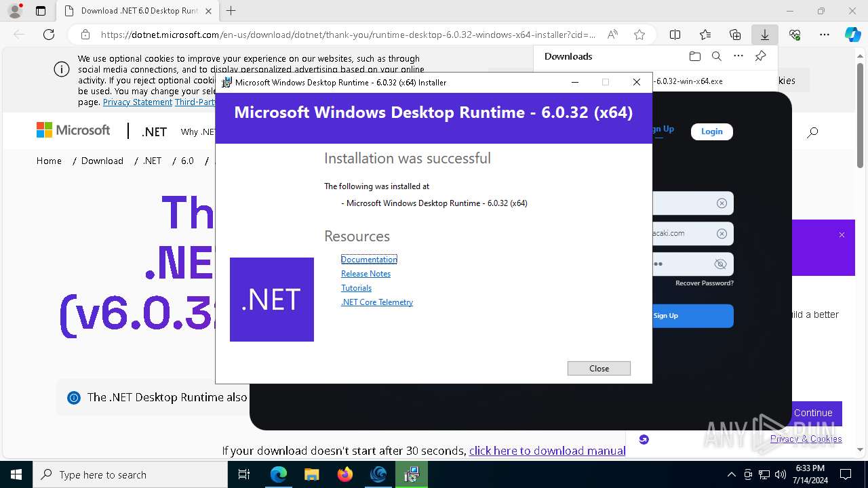Open the Privacy & Cookies link
Screen dimensions: 868x488
coord(806,439)
